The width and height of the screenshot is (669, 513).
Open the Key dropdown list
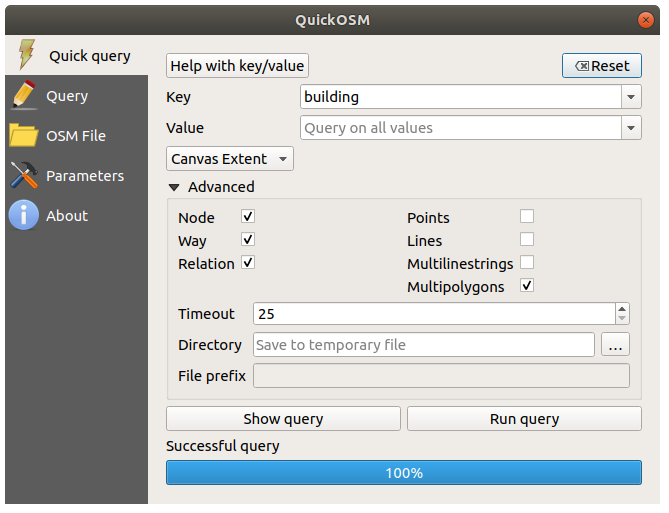[x=631, y=97]
